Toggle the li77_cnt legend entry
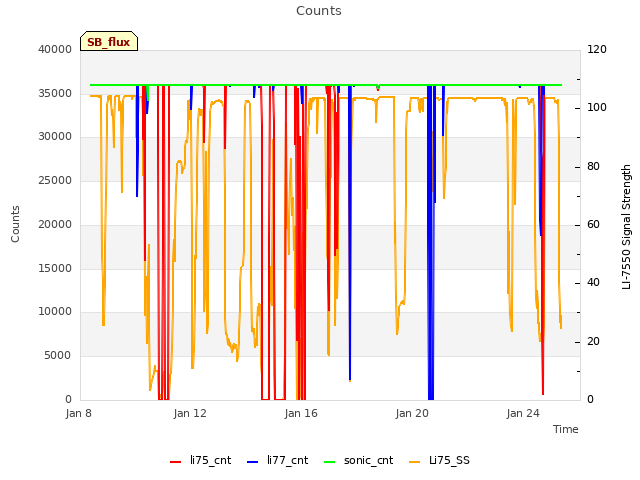Viewport: 640px width, 480px height. tap(278, 460)
